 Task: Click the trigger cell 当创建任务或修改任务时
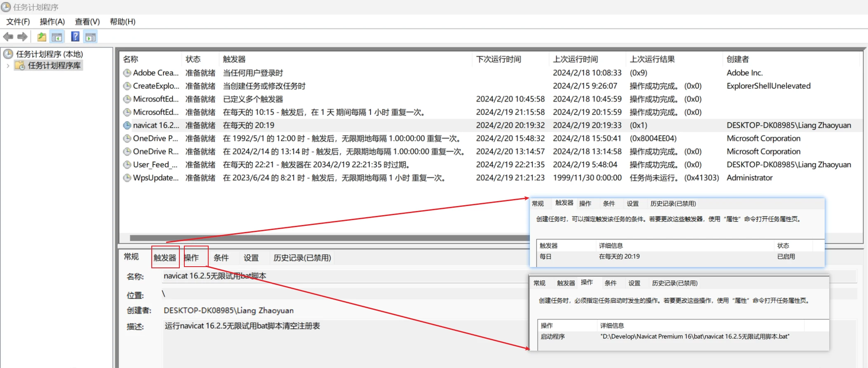tap(264, 86)
